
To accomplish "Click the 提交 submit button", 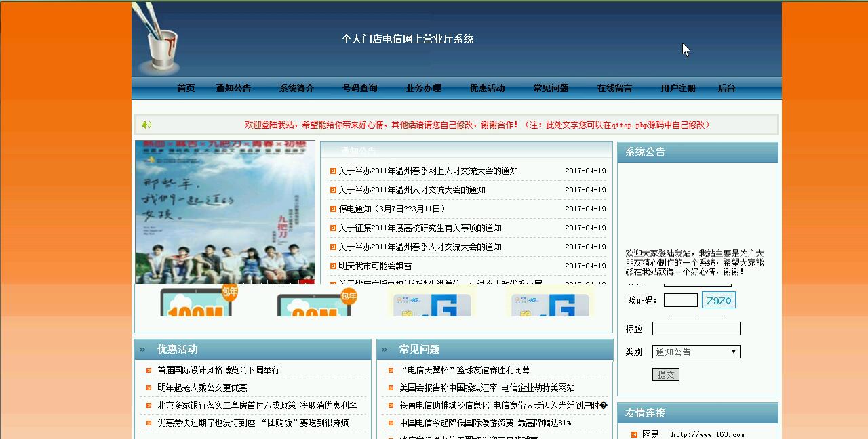I will tap(665, 375).
